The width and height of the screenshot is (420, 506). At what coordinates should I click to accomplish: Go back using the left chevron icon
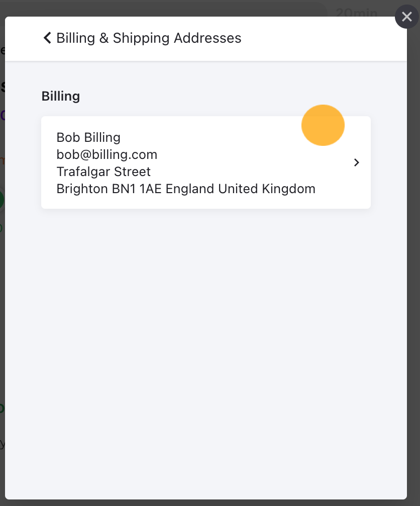coord(47,38)
